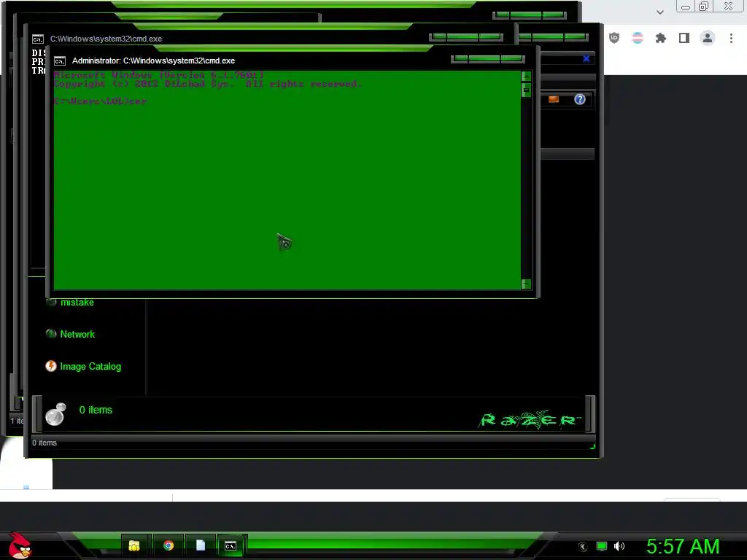The image size is (747, 560).
Task: Click the scroll-down arrow of the cmd window
Action: [x=526, y=284]
